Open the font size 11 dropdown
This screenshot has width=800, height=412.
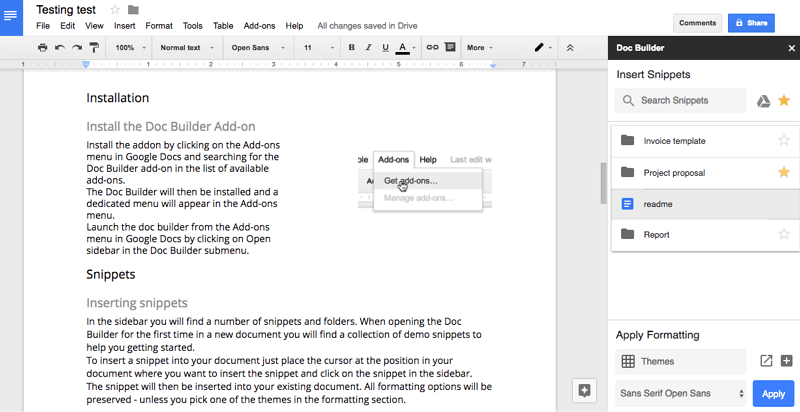coord(318,47)
